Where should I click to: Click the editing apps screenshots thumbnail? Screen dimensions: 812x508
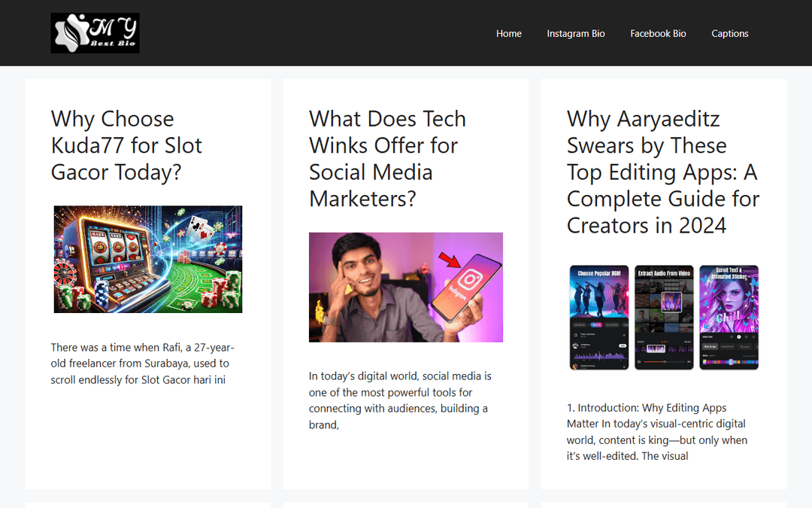[x=664, y=318]
